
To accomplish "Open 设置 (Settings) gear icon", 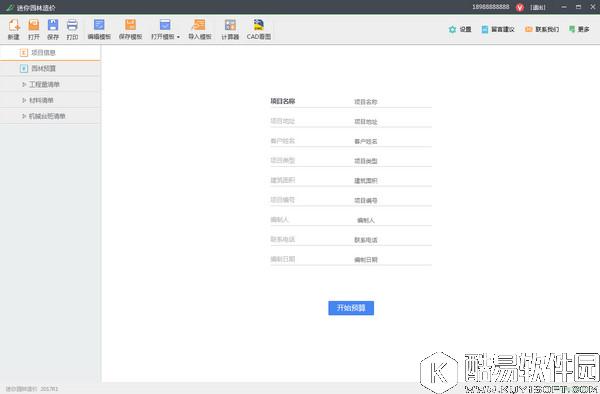I will click(452, 29).
